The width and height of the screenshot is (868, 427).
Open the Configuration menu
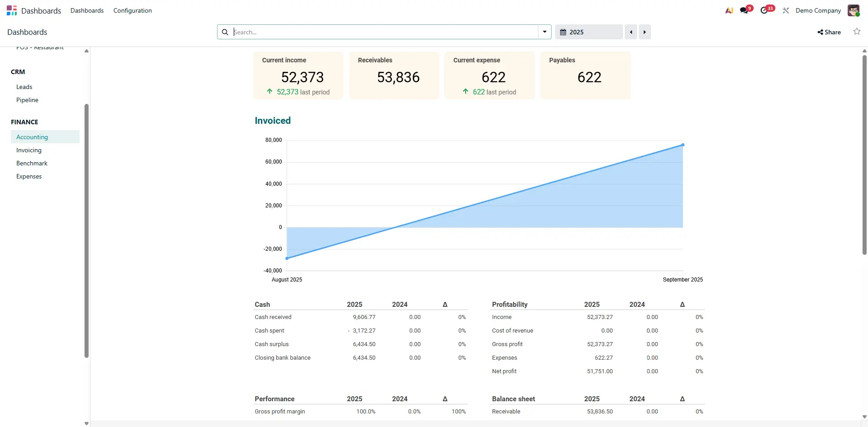(x=132, y=10)
